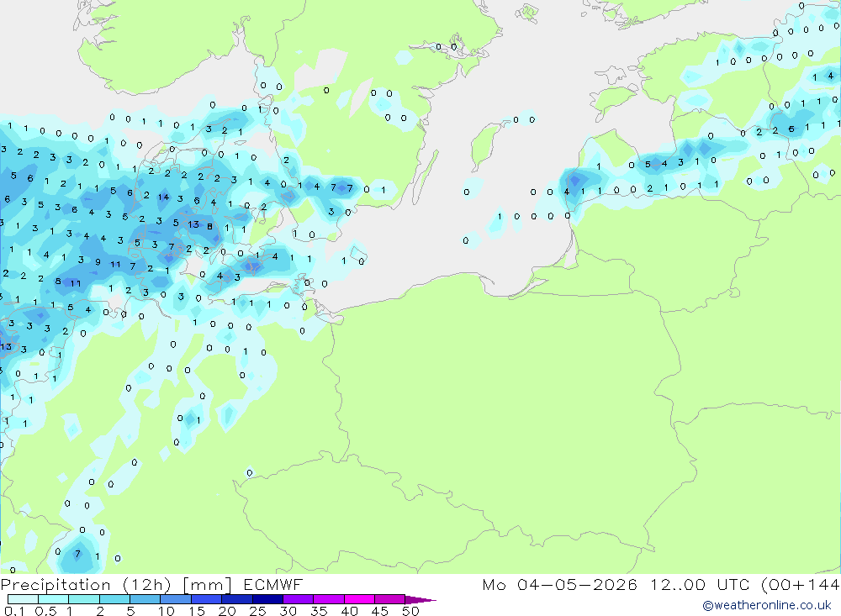This screenshot has height=616, width=841.
Task: Click the above-50 arrow tip of legend
Action: tap(421, 600)
